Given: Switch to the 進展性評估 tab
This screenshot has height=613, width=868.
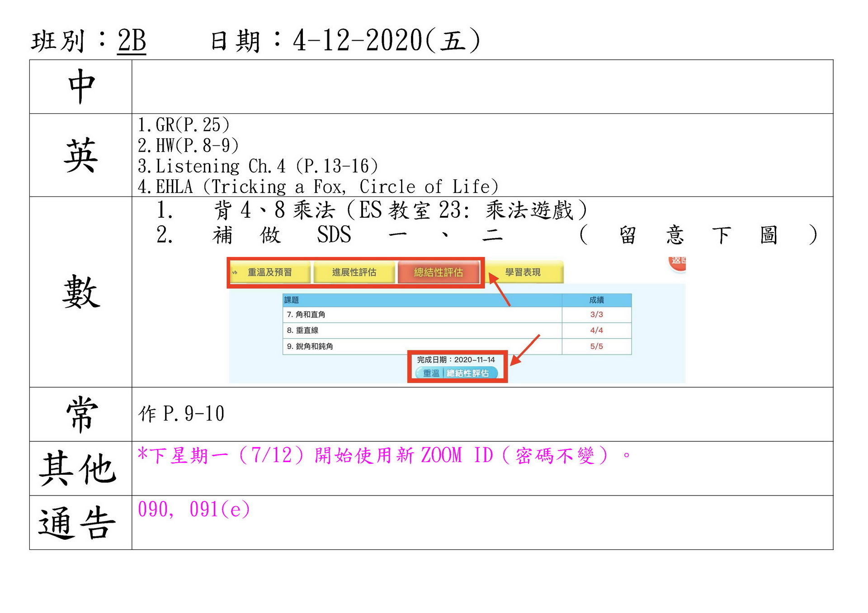Looking at the screenshot, I should click(x=354, y=272).
